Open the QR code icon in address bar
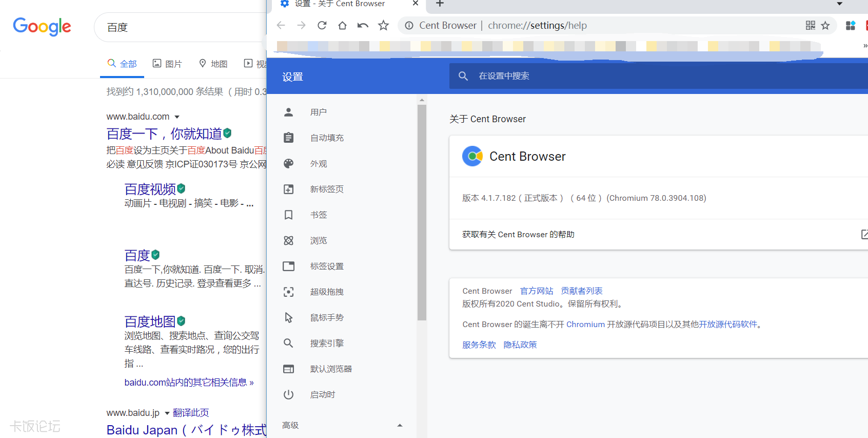The width and height of the screenshot is (868, 438). [x=811, y=25]
